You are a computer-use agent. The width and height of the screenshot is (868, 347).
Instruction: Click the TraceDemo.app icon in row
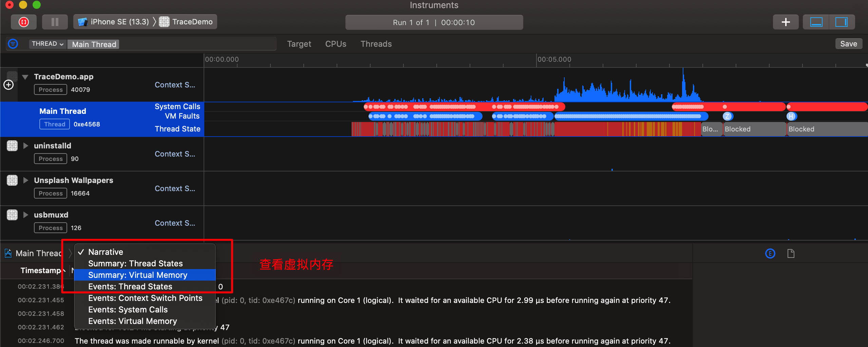click(x=12, y=77)
